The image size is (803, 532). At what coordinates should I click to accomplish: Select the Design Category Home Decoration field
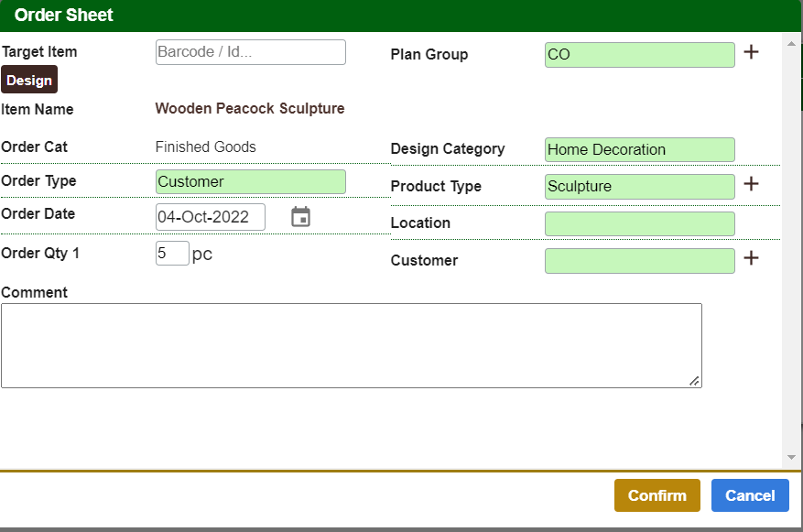[x=639, y=150]
